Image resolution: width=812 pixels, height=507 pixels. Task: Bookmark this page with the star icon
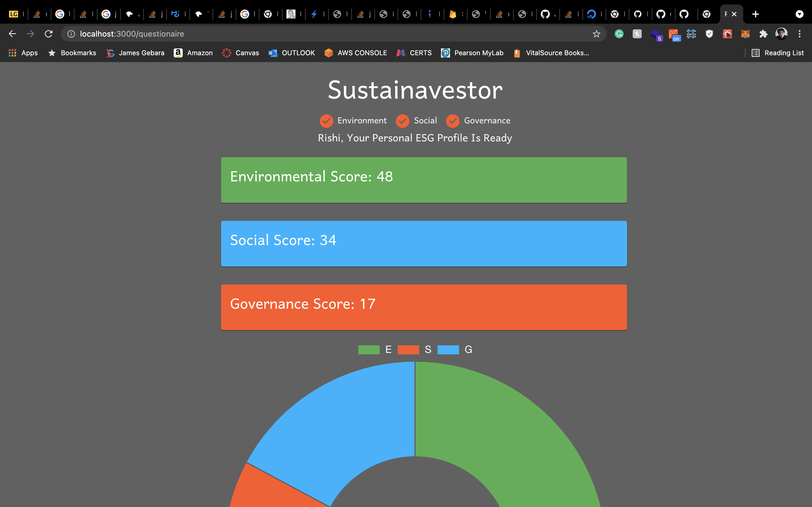pos(596,34)
